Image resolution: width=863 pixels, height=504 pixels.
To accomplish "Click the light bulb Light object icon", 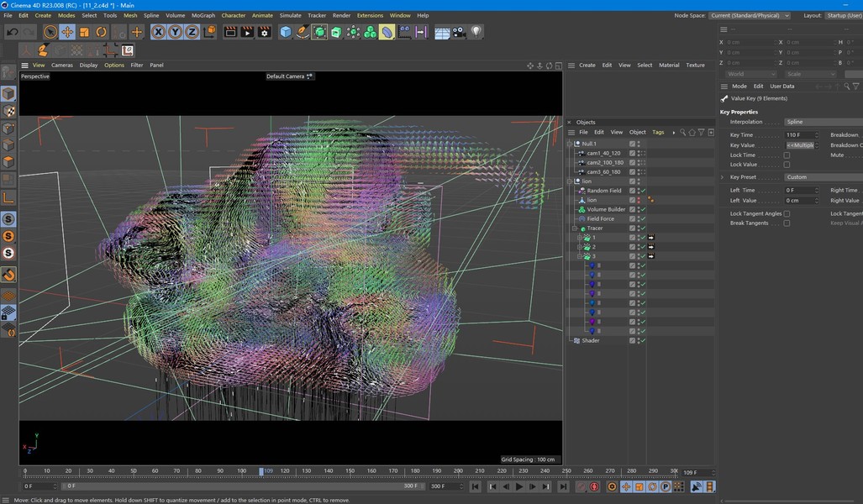I will point(476,32).
